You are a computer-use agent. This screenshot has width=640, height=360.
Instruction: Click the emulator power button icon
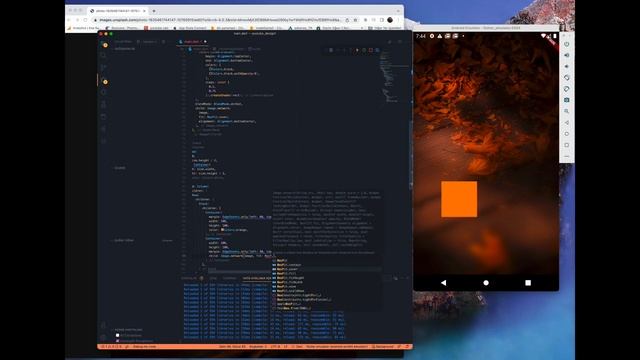click(567, 44)
